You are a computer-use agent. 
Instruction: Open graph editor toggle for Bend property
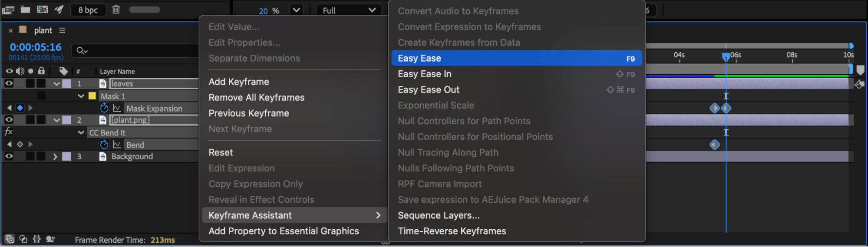click(x=117, y=145)
